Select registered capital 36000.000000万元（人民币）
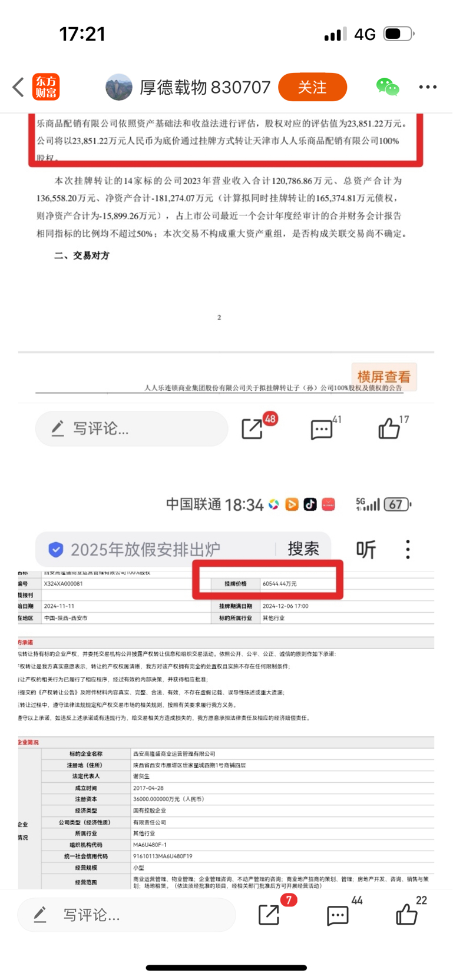This screenshot has width=453, height=980. tap(168, 799)
